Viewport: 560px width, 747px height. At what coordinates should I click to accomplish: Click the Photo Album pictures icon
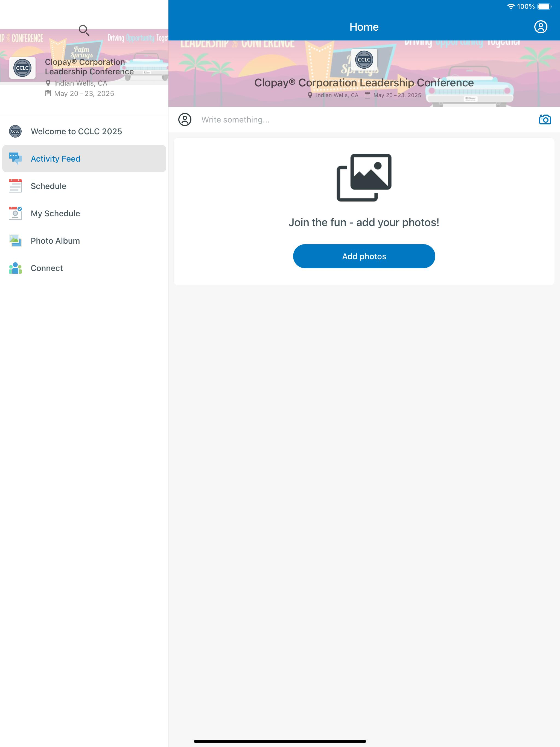click(x=15, y=241)
